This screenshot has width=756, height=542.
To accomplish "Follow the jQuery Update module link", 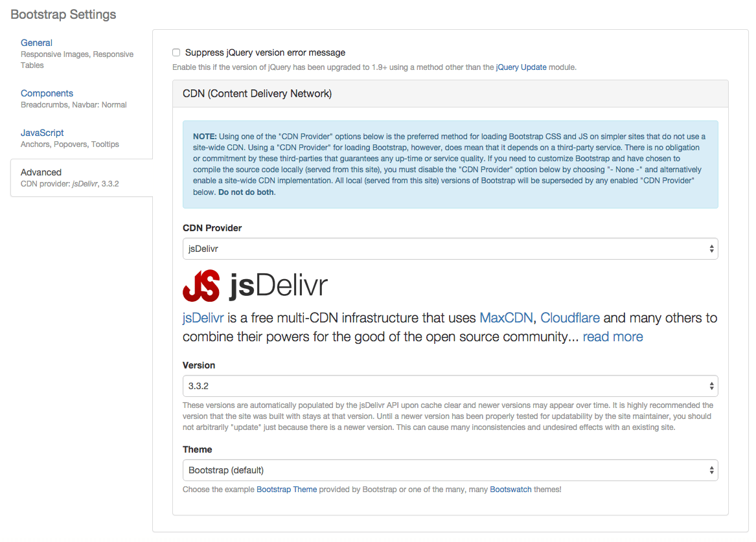I will pyautogui.click(x=521, y=67).
